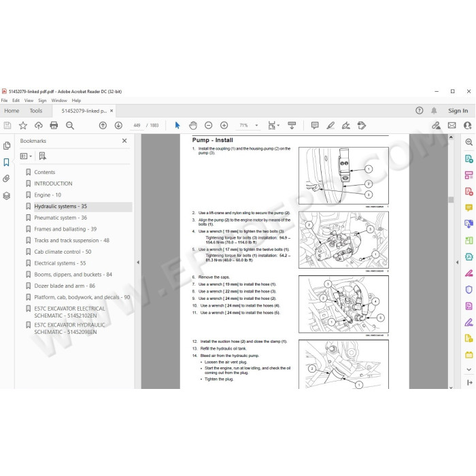Click the Sign In button

(x=458, y=111)
